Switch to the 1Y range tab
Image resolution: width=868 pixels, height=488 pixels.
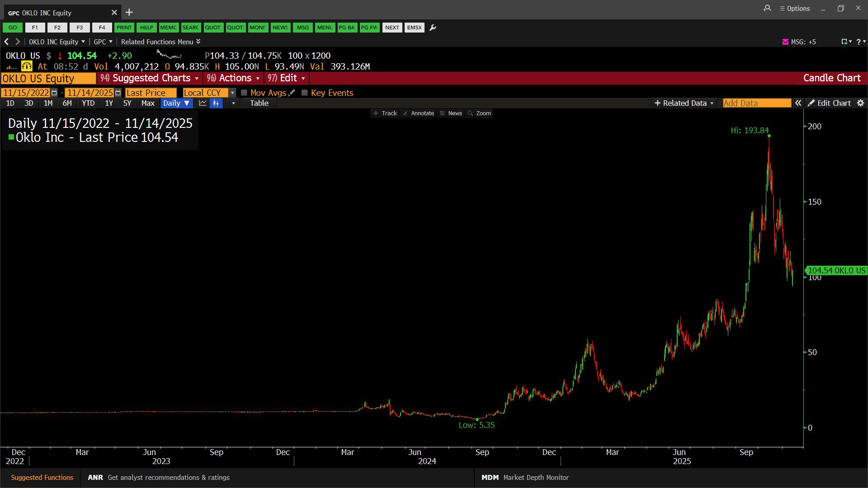coord(109,103)
